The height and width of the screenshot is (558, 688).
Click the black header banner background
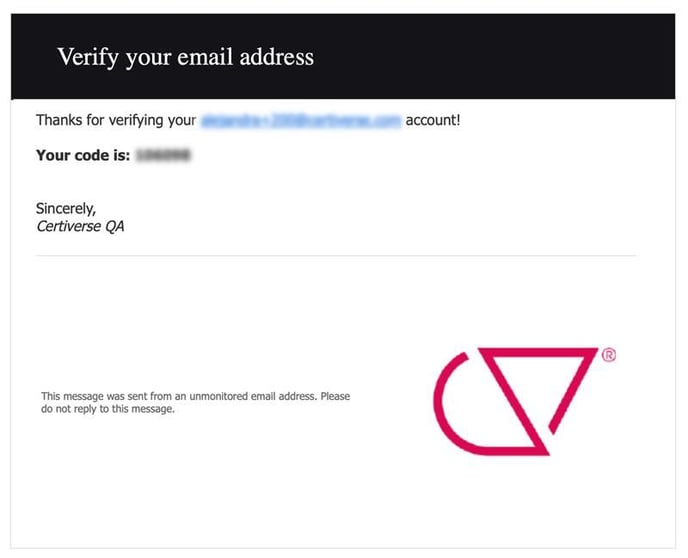pyautogui.click(x=483, y=57)
